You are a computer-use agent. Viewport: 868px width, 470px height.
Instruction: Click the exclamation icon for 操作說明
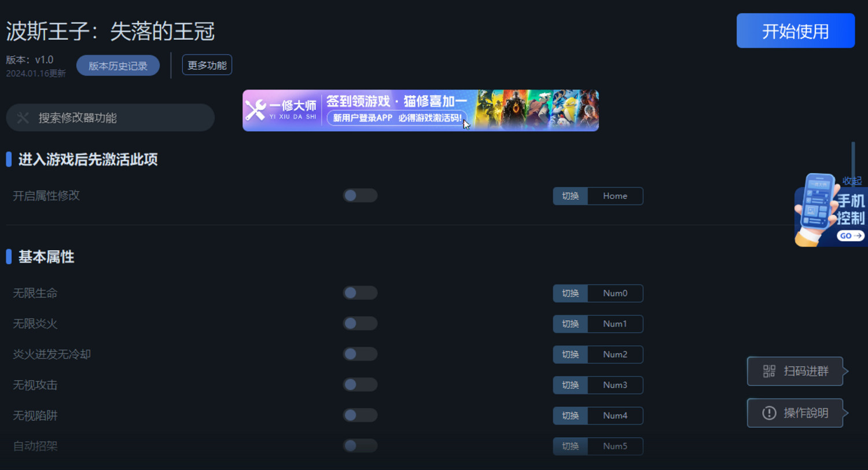point(769,413)
